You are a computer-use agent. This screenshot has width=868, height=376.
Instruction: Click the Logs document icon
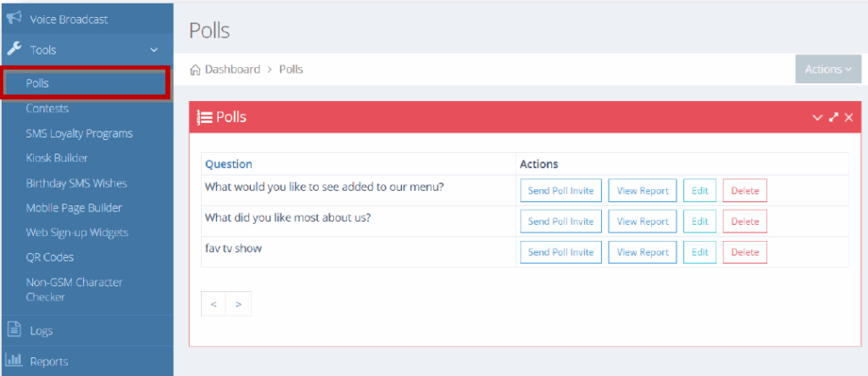(x=14, y=330)
